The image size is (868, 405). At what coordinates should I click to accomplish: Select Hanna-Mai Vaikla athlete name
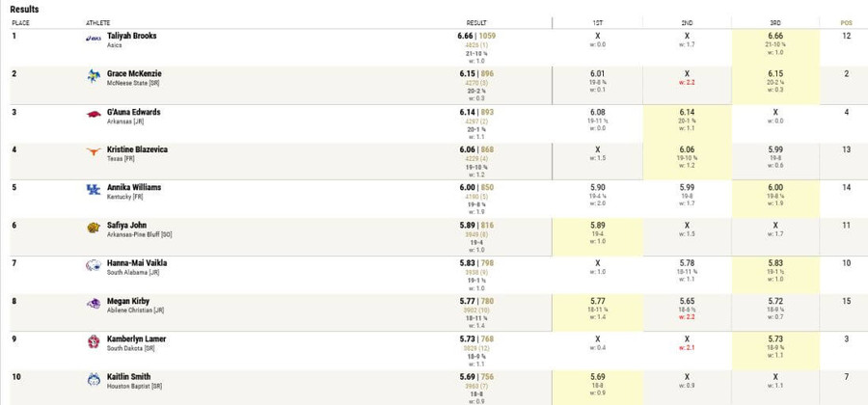137,263
